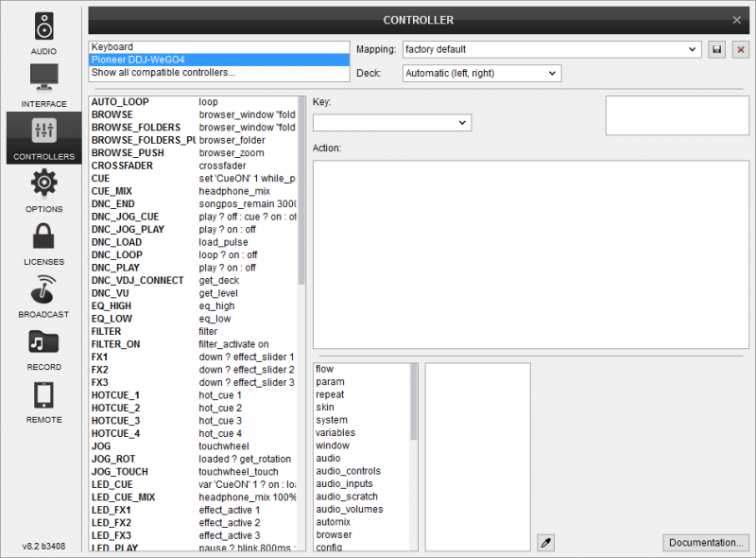Choose the audio_scratch action category
Viewport: 756px width, 558px height.
(x=362, y=497)
